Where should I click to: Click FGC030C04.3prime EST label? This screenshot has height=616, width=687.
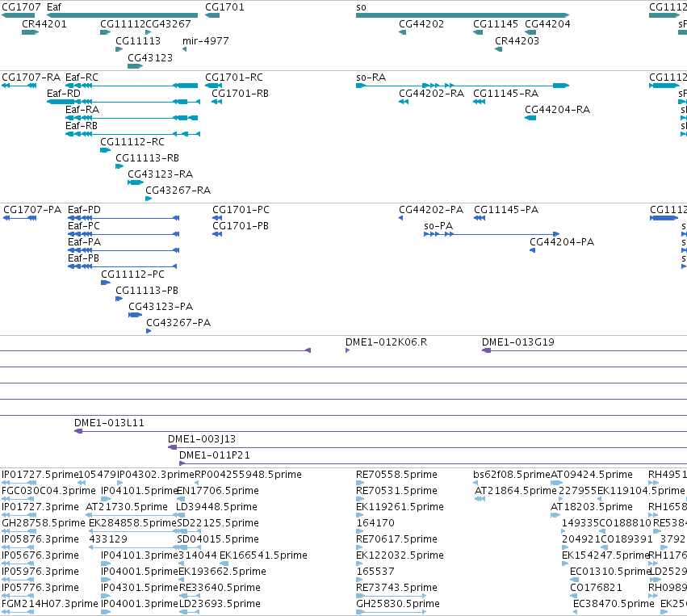pos(48,491)
